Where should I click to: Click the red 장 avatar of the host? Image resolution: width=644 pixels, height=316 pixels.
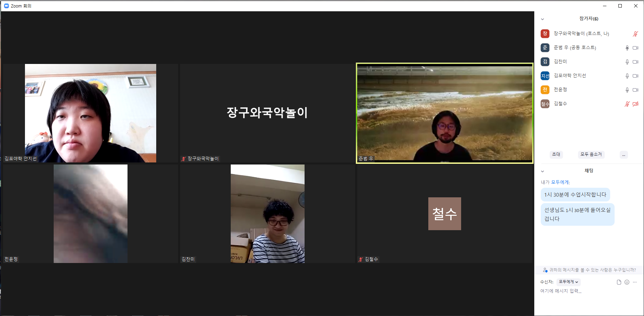pyautogui.click(x=545, y=34)
